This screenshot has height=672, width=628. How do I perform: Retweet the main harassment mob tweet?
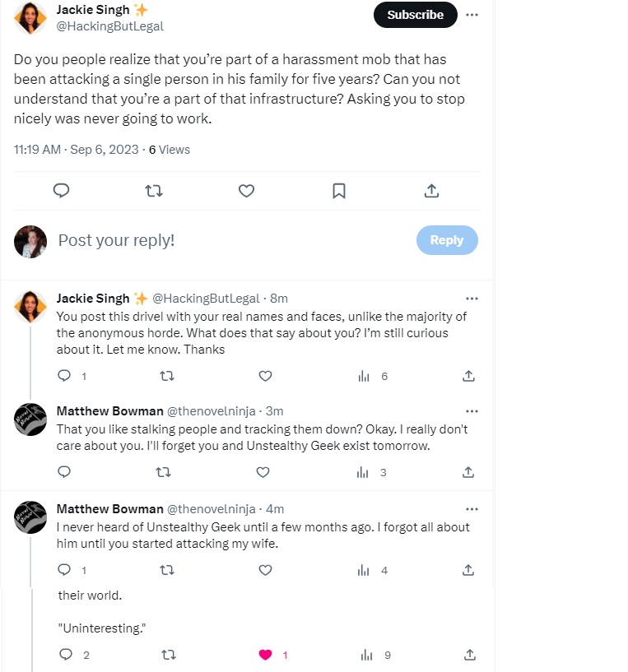[x=153, y=191]
